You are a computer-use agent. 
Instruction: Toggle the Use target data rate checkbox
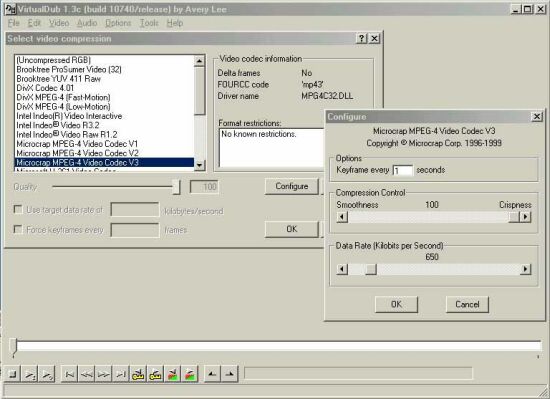[18, 209]
